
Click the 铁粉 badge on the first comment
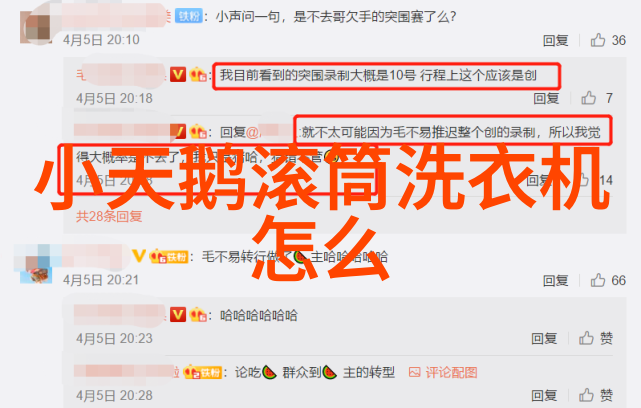click(189, 16)
